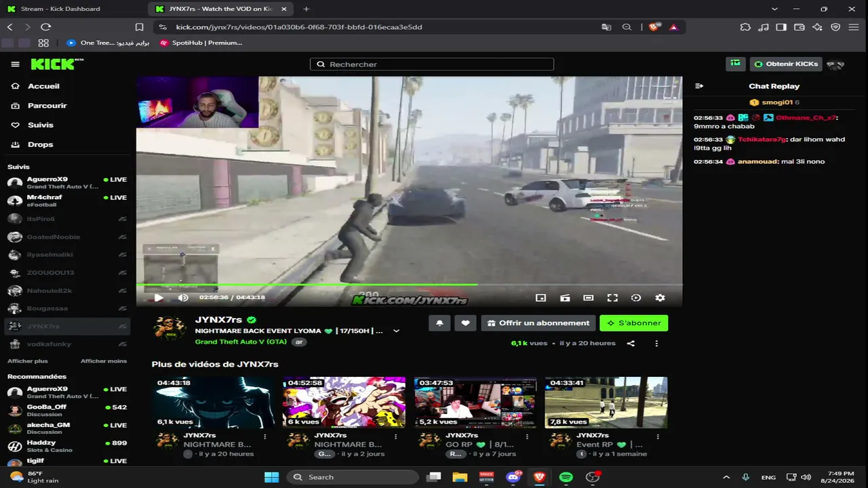The width and height of the screenshot is (868, 488).
Task: Toggle the browser sidebar panel
Action: click(x=781, y=27)
